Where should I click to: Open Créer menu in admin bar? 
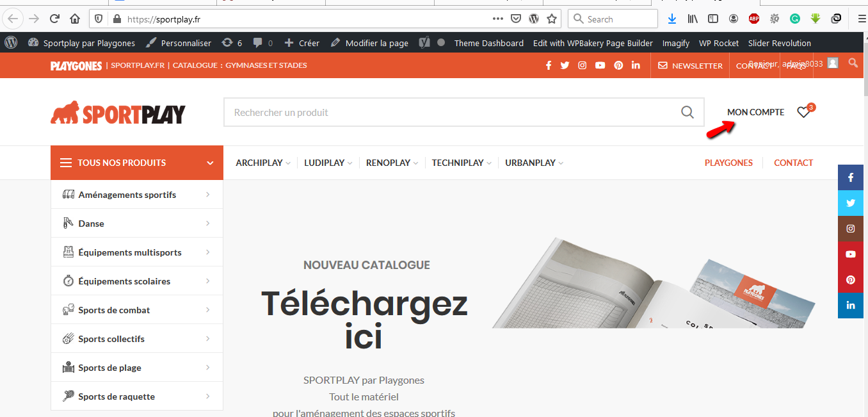click(x=301, y=43)
